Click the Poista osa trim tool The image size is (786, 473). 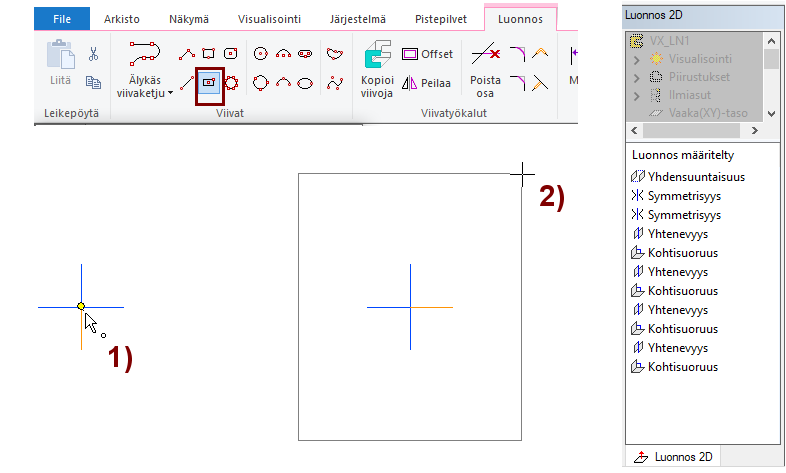tap(486, 67)
